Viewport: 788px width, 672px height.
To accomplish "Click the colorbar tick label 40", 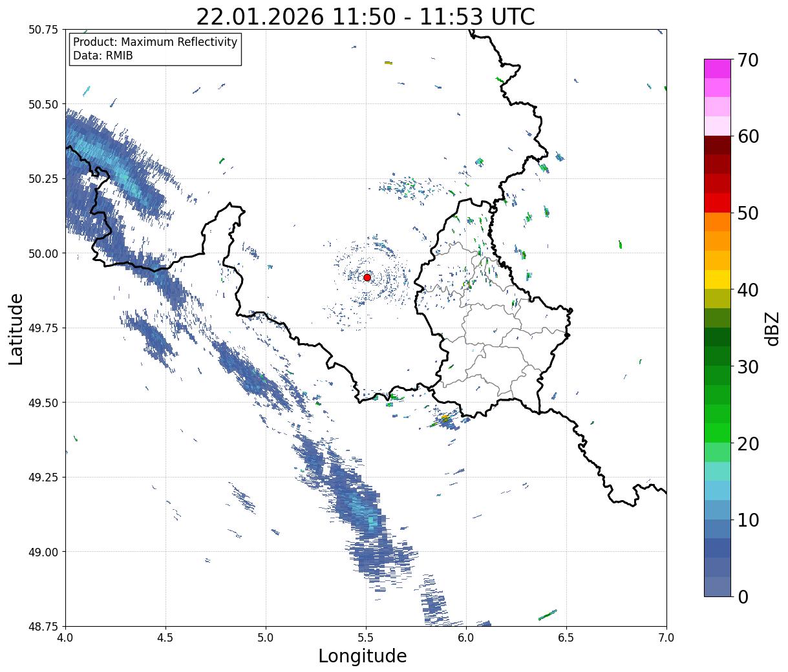I will (748, 289).
